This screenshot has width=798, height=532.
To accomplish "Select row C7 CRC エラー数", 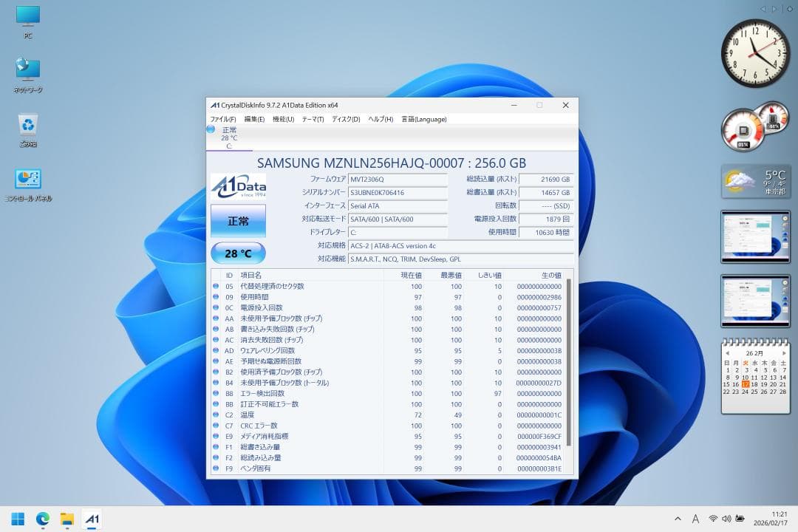I will 388,426.
